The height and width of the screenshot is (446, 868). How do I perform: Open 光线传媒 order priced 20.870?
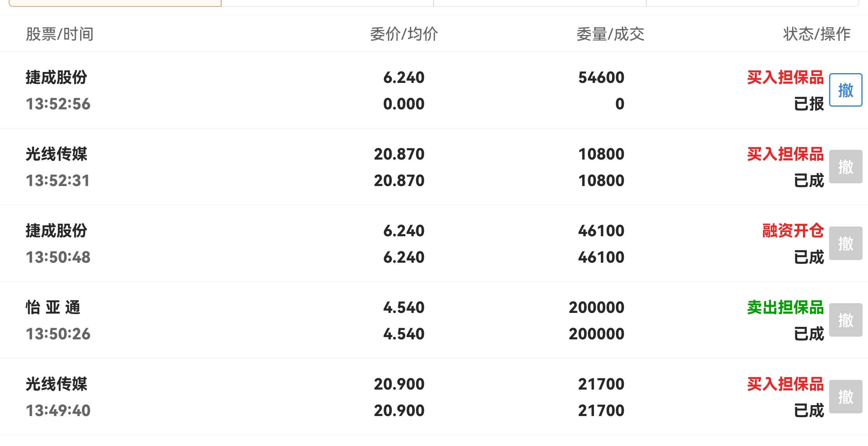pos(434,167)
